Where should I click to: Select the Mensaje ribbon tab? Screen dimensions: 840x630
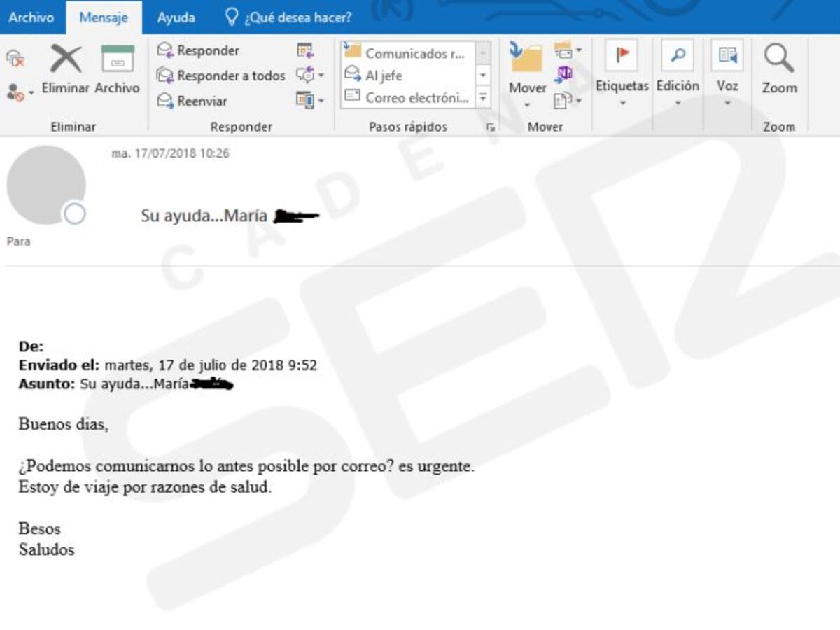104,18
